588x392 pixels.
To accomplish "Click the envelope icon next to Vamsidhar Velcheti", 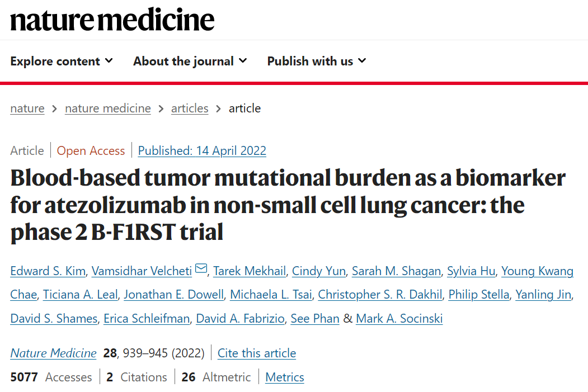I will click(x=201, y=269).
